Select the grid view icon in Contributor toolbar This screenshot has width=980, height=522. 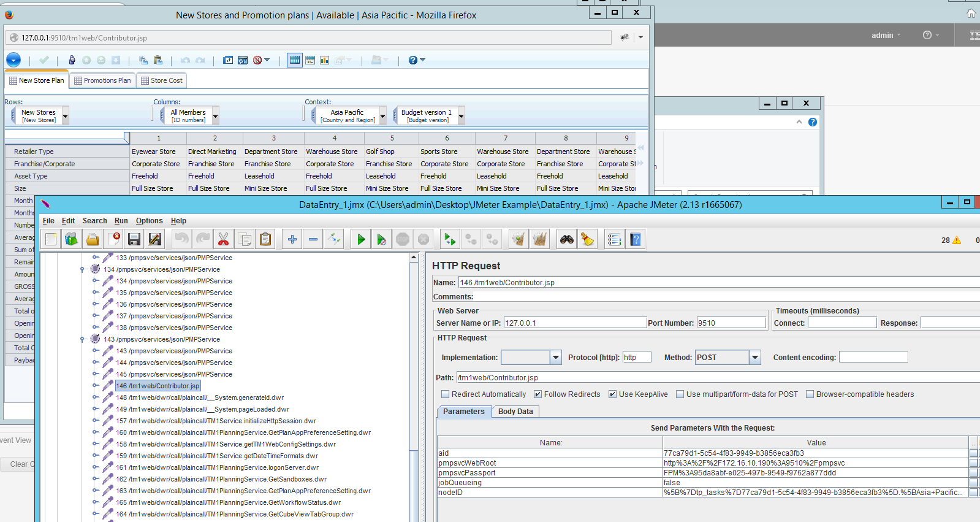(295, 60)
